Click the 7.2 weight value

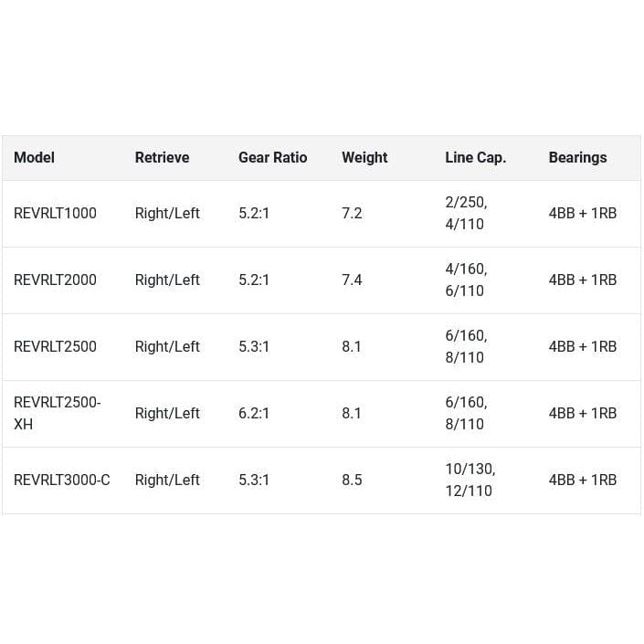(x=352, y=213)
